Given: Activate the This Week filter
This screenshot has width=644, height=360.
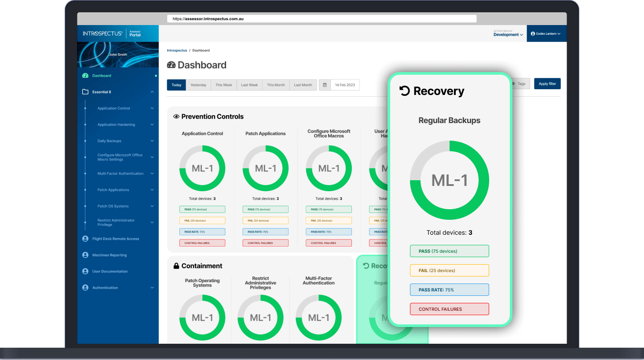Looking at the screenshot, I should pyautogui.click(x=223, y=85).
